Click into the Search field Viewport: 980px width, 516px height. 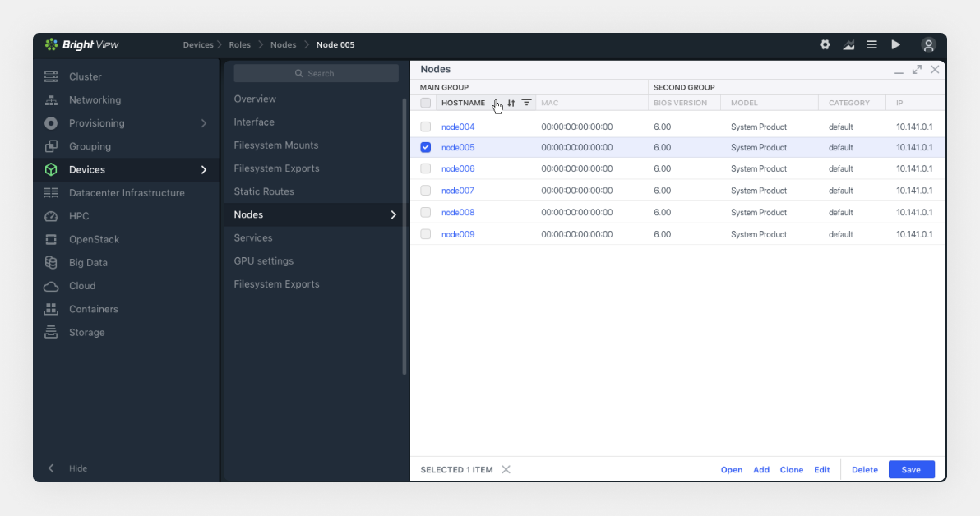point(317,74)
